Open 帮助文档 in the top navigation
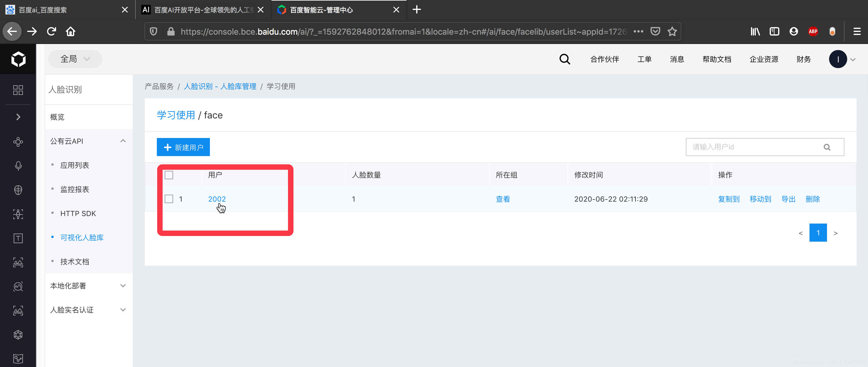The width and height of the screenshot is (868, 367). (x=717, y=59)
